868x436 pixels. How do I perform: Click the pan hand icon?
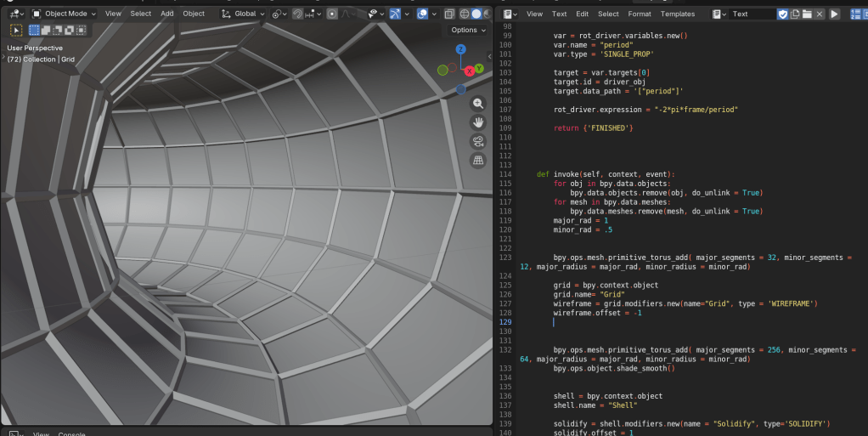pyautogui.click(x=478, y=122)
